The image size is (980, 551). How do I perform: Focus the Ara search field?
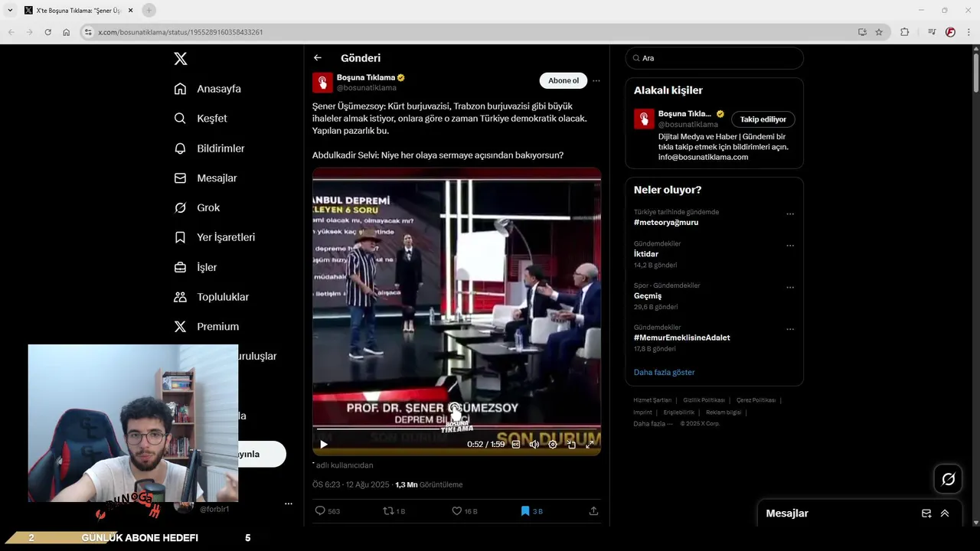pyautogui.click(x=714, y=58)
